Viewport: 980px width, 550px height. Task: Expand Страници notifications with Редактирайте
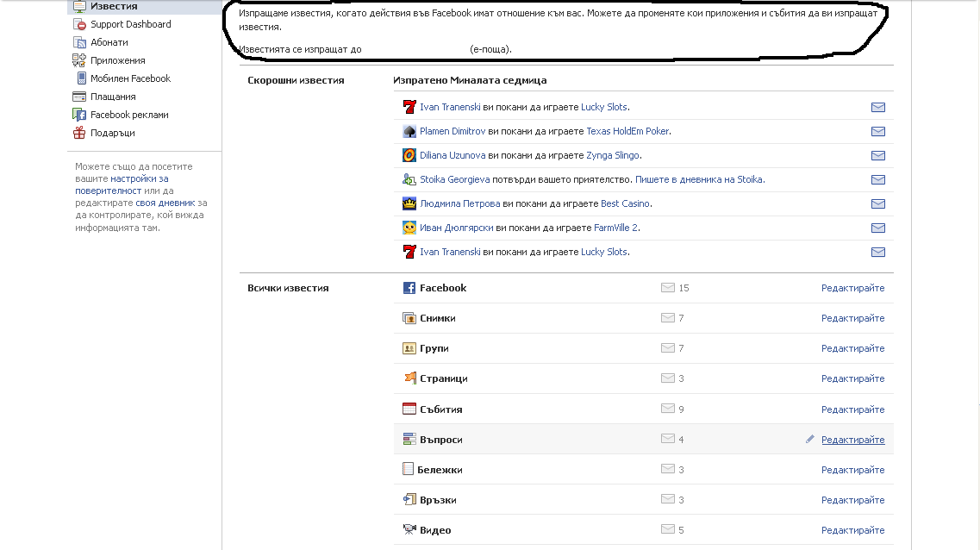click(x=852, y=378)
